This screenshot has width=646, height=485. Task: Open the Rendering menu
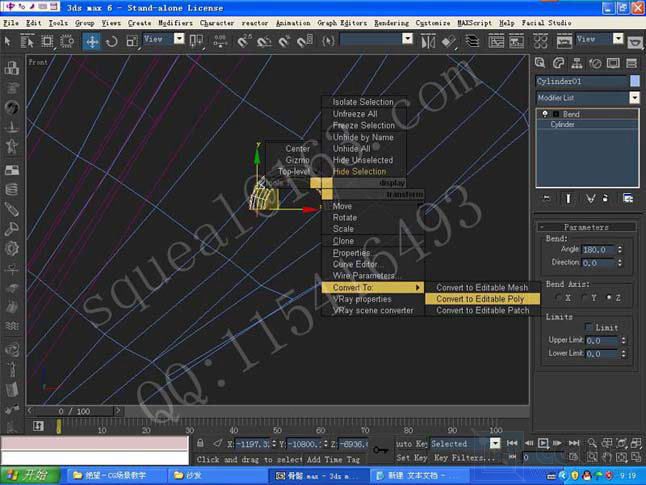click(x=391, y=23)
